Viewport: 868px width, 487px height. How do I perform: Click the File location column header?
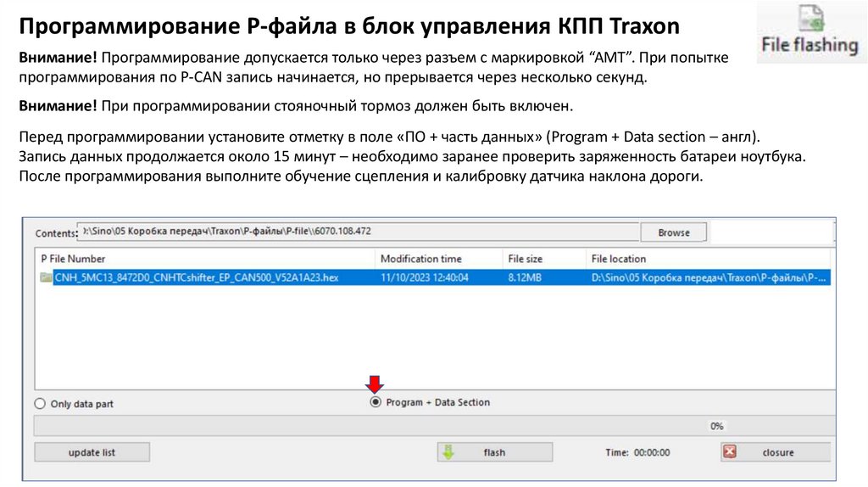coord(708,259)
